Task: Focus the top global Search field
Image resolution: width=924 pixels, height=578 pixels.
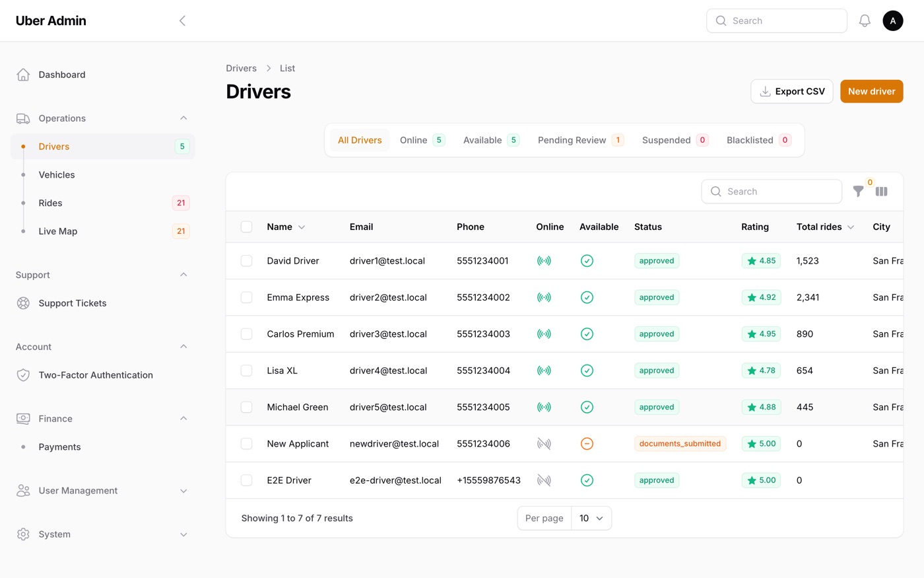Action: coord(777,20)
